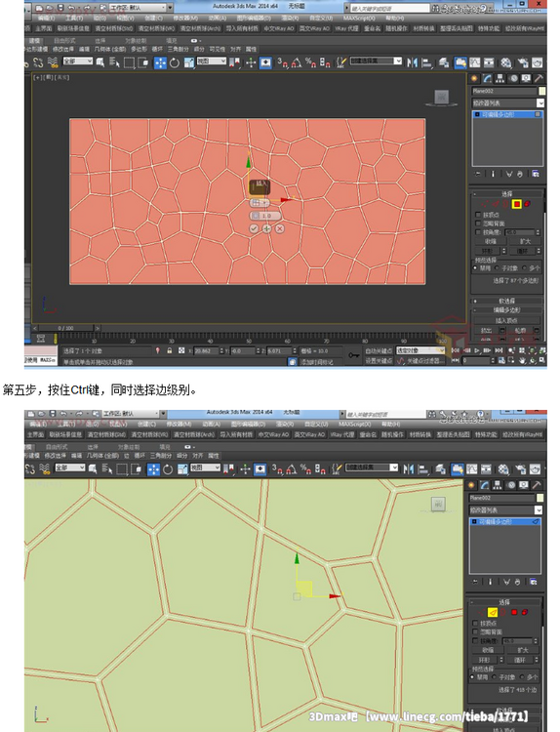The height and width of the screenshot is (732, 560).
Task: Open 视图 coordinate dropdown in pink-viewport screenshot
Action: pyautogui.click(x=211, y=61)
